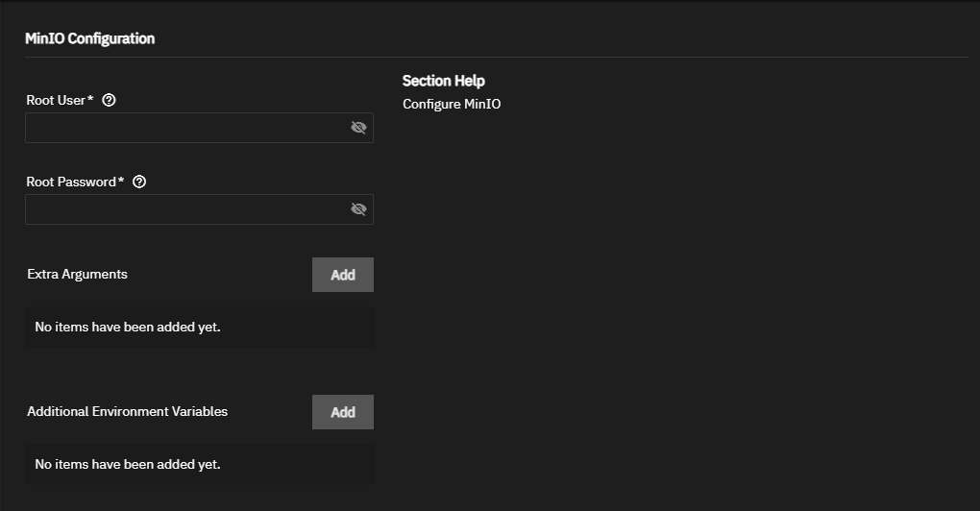
Task: Click the Section Help heading
Action: click(x=444, y=81)
